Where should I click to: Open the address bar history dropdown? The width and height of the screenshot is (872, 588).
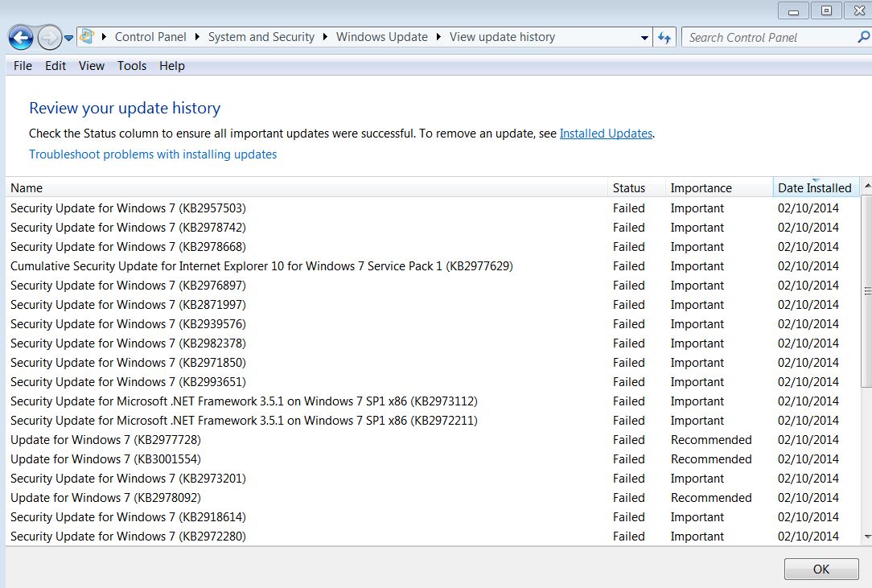(x=644, y=38)
